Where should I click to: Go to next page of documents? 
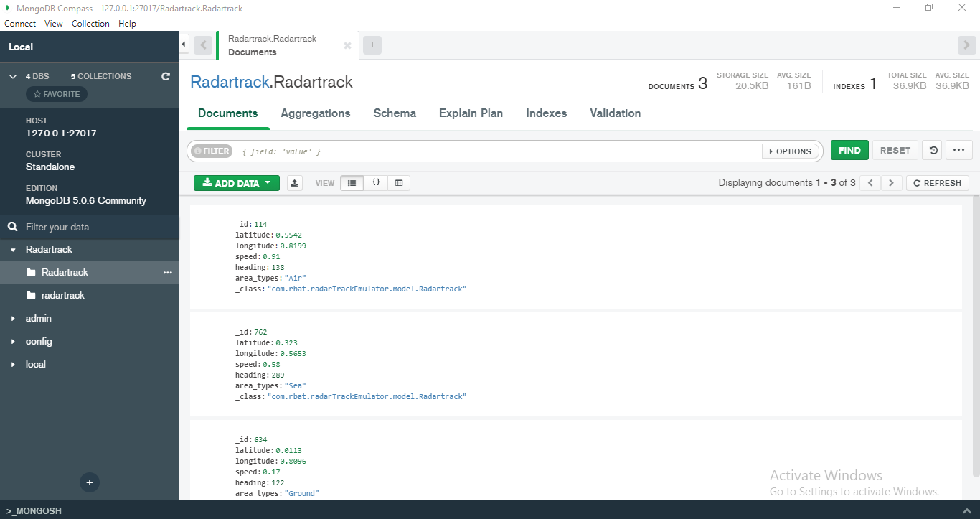[x=892, y=183]
